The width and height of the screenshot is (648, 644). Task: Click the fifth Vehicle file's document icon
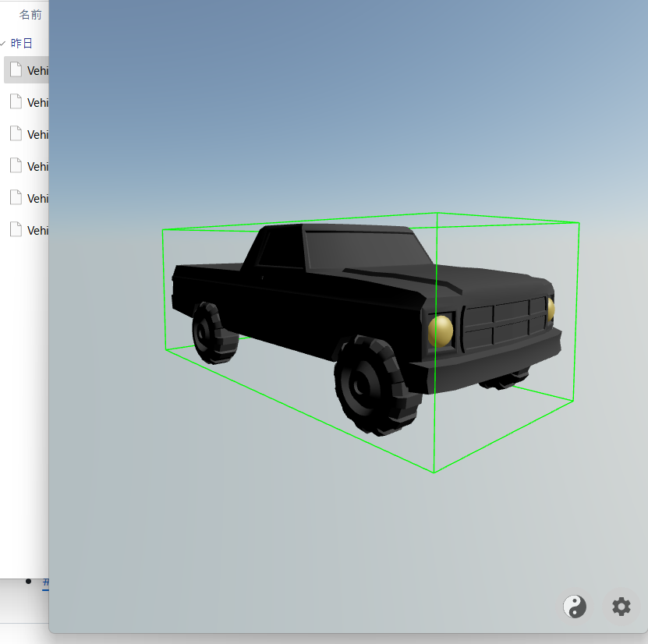(16, 197)
